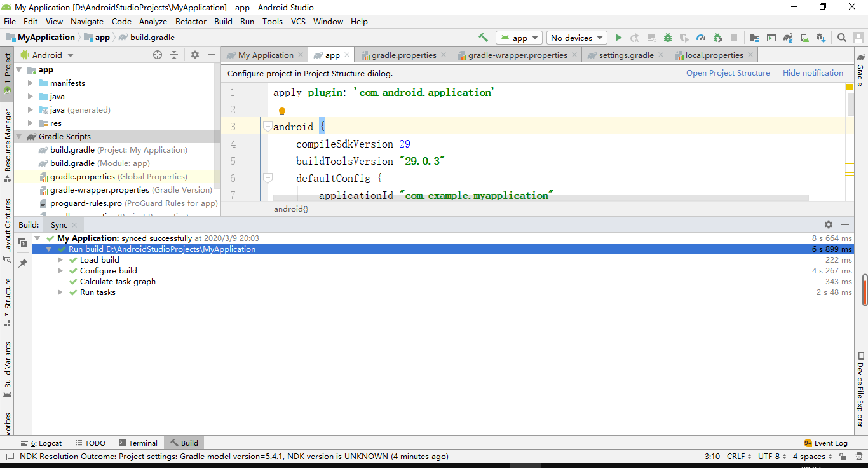
Task: Click Apply Changes and Restart Activity icon
Action: point(634,38)
